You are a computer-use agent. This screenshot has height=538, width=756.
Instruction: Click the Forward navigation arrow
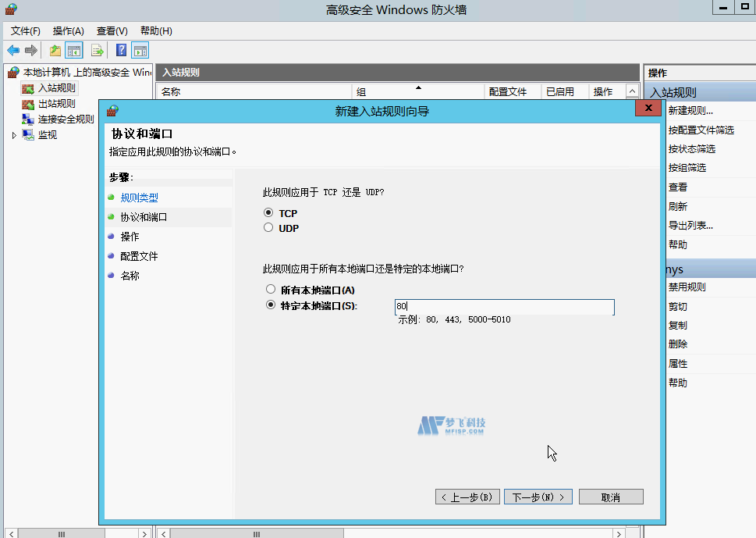click(x=30, y=49)
